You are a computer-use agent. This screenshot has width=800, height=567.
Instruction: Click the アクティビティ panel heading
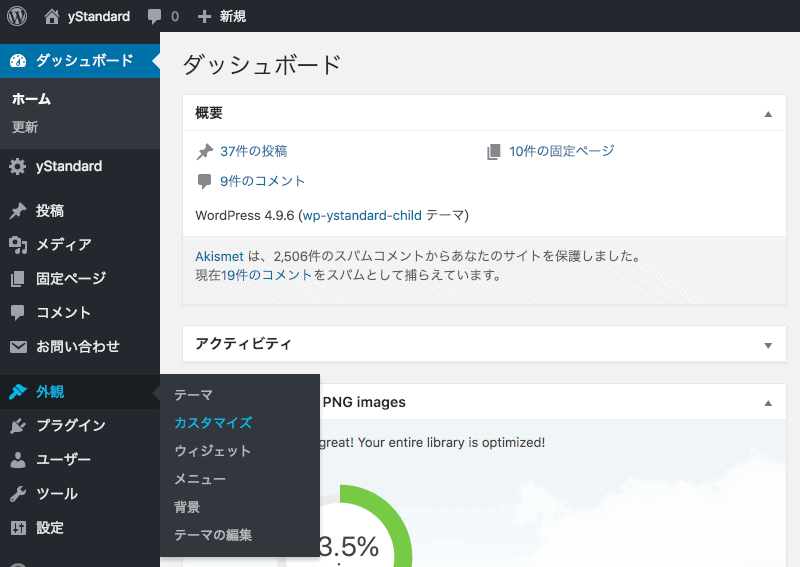243,344
